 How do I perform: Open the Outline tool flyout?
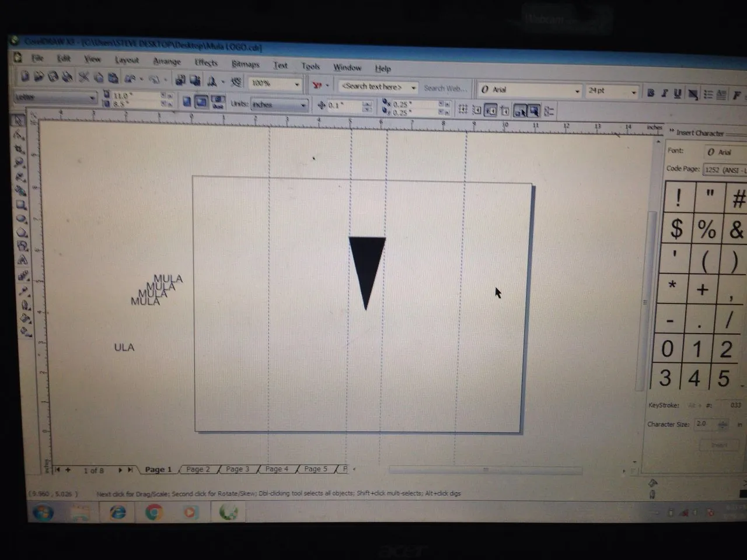point(25,304)
